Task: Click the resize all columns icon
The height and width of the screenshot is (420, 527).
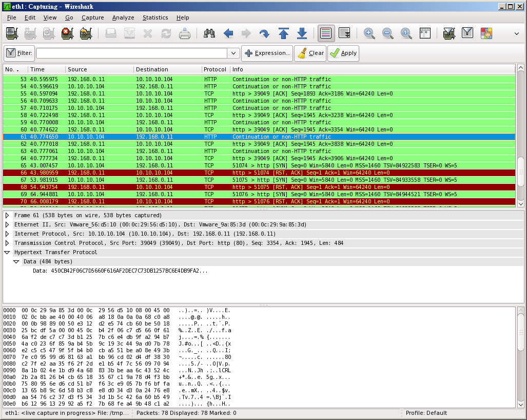Action: 425,33
